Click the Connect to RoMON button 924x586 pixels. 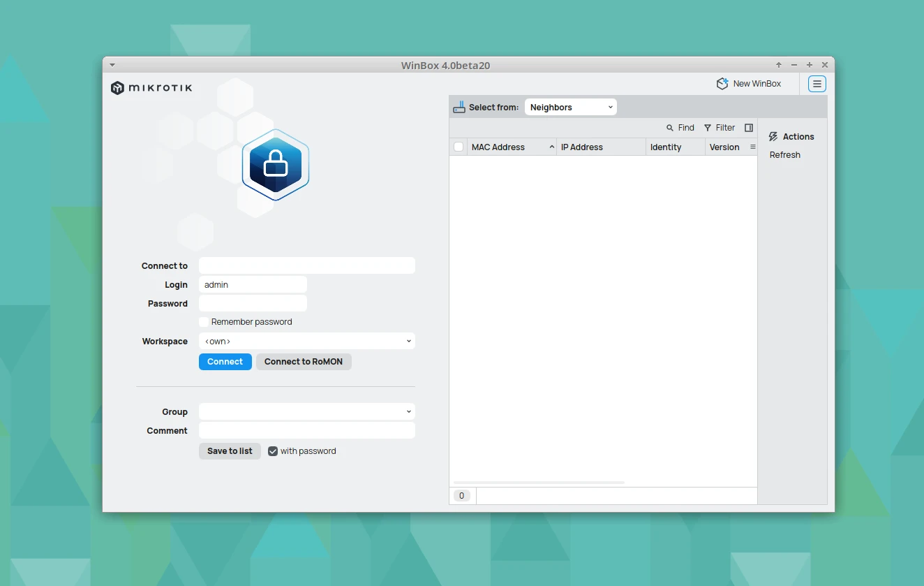304,362
